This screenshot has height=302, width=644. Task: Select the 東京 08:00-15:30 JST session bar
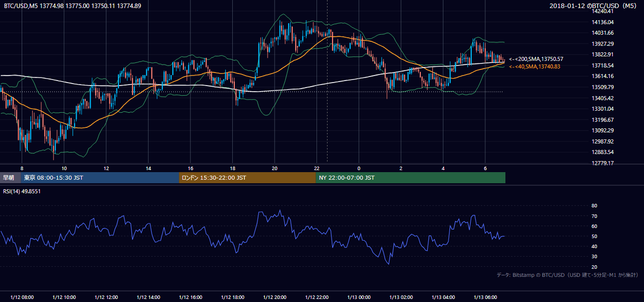tap(100, 178)
